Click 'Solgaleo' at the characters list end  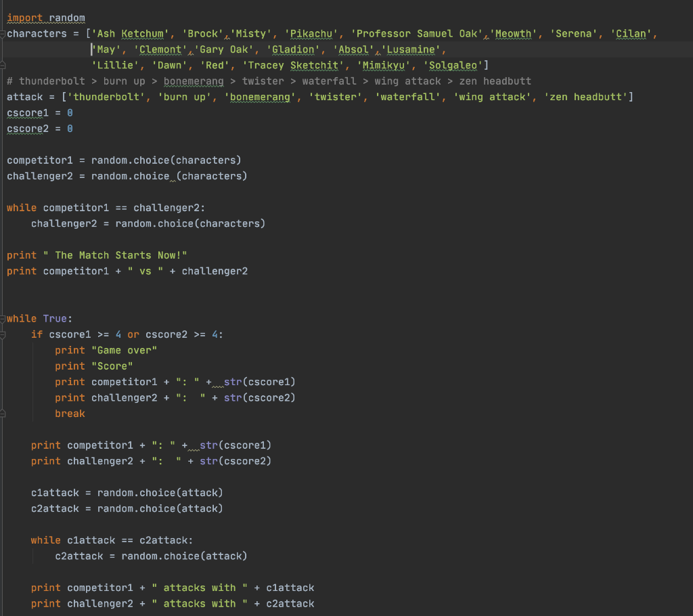(x=452, y=65)
